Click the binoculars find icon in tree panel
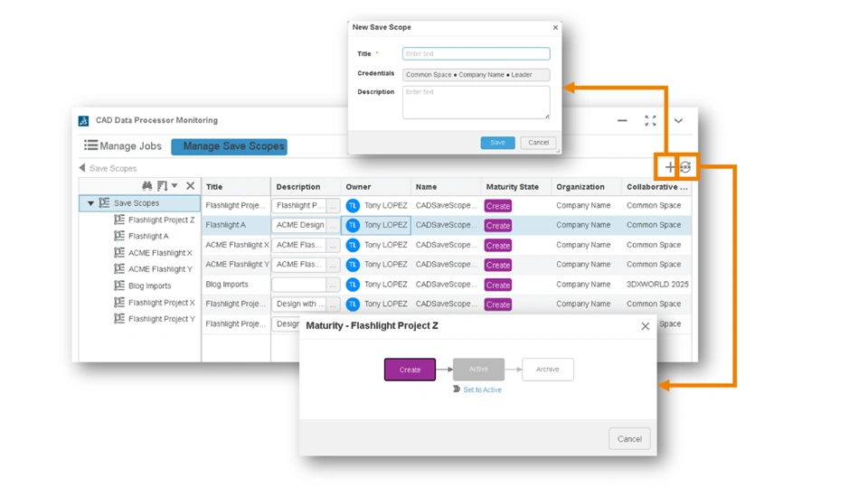The image size is (868, 487). coord(146,186)
